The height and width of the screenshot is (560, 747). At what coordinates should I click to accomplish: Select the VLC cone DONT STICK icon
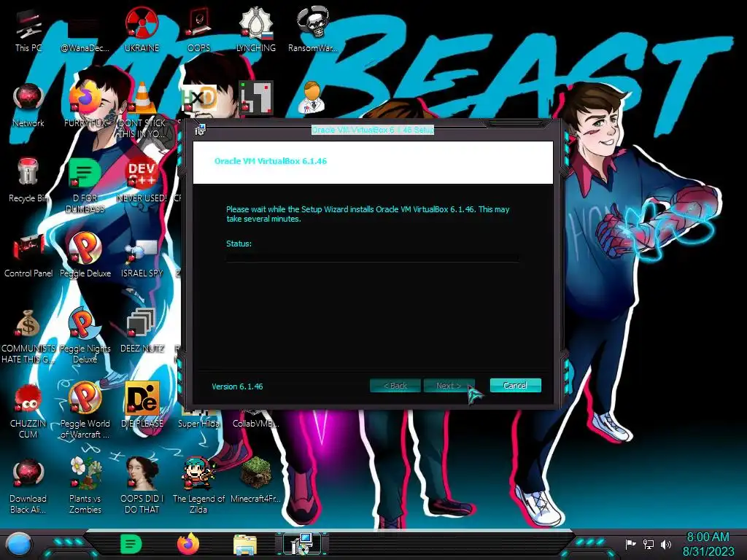142,111
